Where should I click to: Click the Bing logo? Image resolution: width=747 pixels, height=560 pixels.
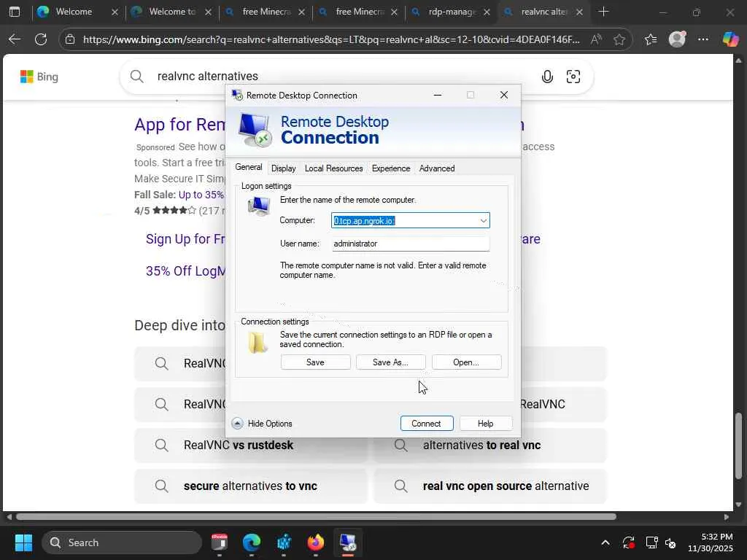pos(39,77)
